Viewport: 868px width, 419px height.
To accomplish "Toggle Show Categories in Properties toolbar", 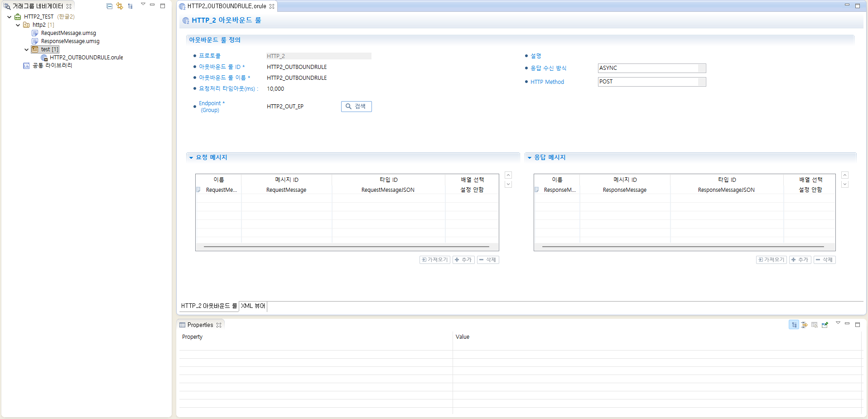I will tap(794, 325).
